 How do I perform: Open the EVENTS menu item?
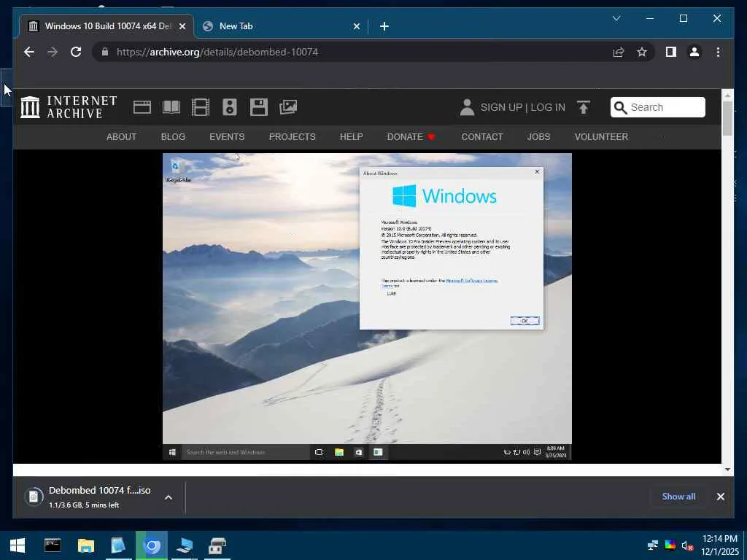coord(227,136)
